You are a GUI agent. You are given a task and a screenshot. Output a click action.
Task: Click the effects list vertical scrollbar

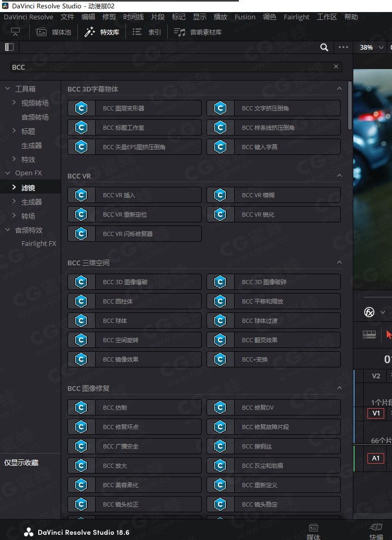coord(350,105)
